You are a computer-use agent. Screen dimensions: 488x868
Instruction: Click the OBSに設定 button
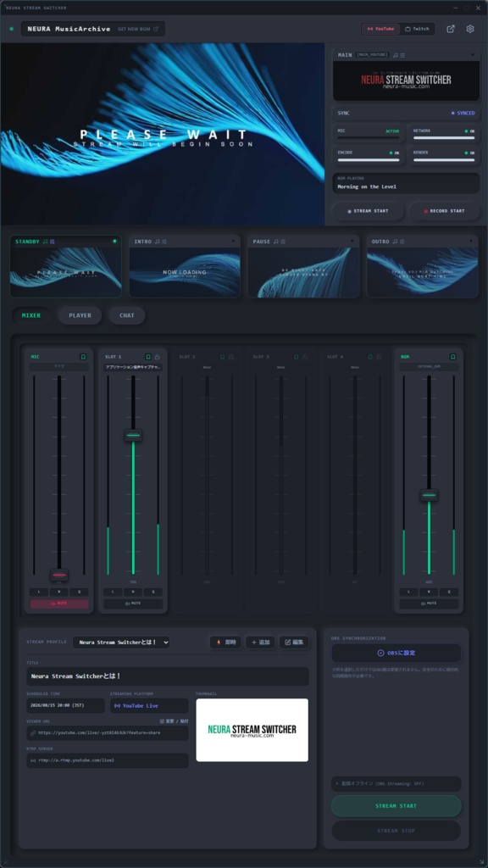pyautogui.click(x=396, y=653)
